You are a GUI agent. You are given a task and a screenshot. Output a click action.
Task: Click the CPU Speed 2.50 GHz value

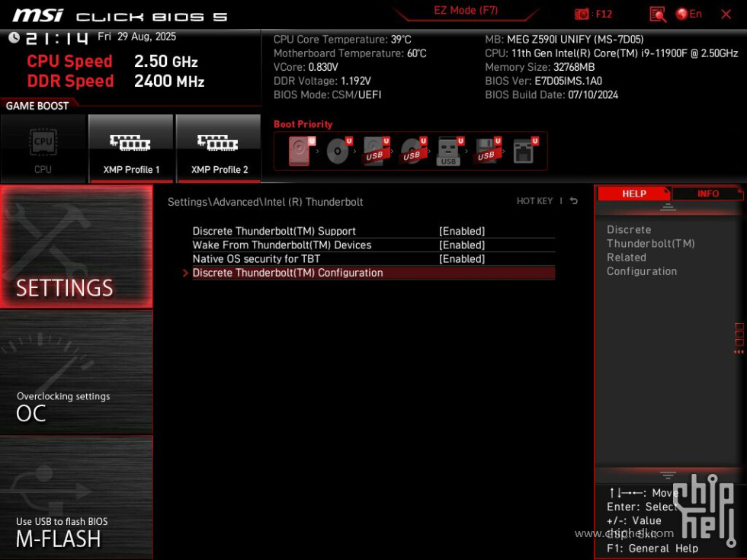click(166, 62)
